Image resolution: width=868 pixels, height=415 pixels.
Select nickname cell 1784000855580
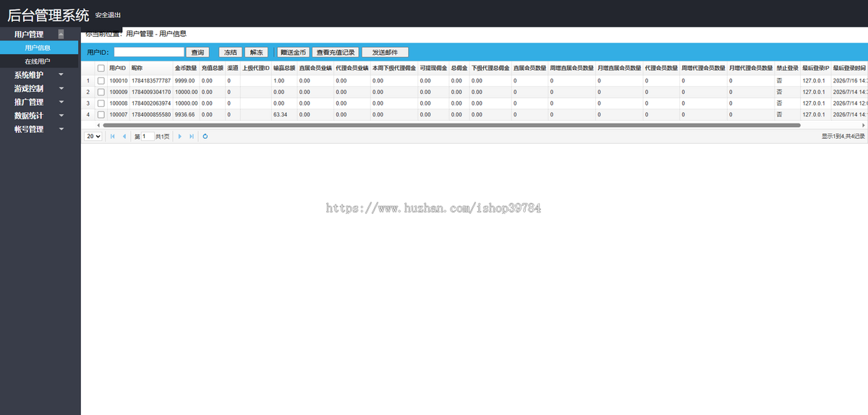click(151, 114)
